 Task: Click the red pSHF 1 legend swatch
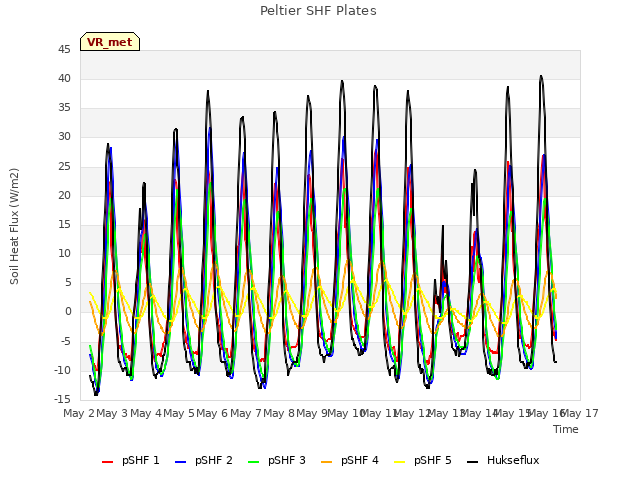(x=107, y=462)
